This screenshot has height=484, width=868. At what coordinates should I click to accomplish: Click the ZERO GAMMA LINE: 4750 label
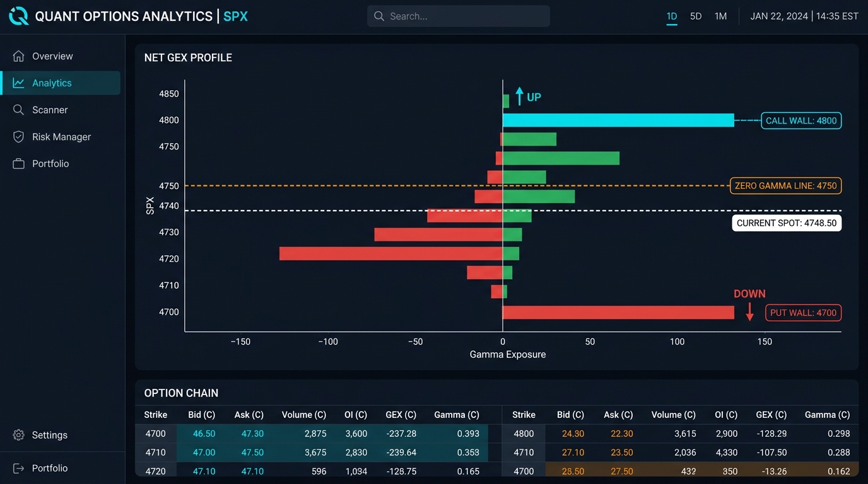(785, 186)
